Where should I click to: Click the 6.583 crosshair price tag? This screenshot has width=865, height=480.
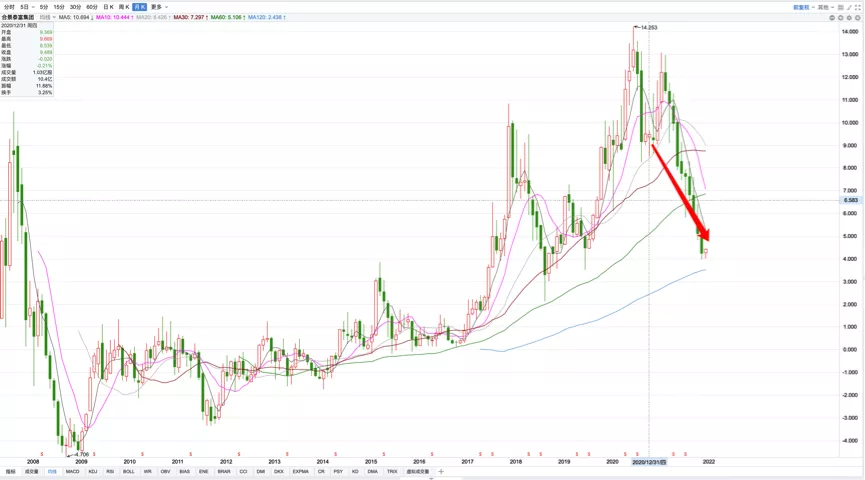click(851, 200)
